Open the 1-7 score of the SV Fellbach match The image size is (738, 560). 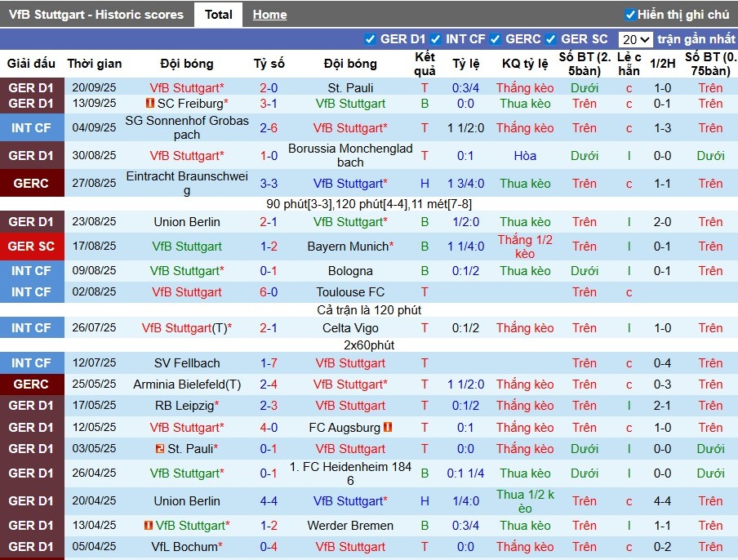pyautogui.click(x=269, y=363)
